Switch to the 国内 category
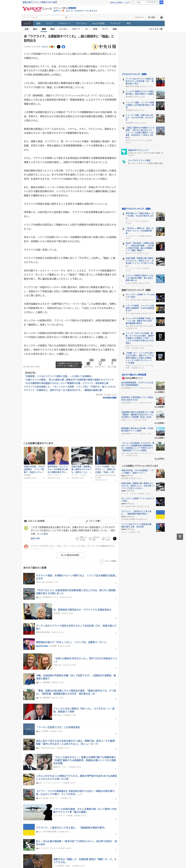 pos(35,29)
